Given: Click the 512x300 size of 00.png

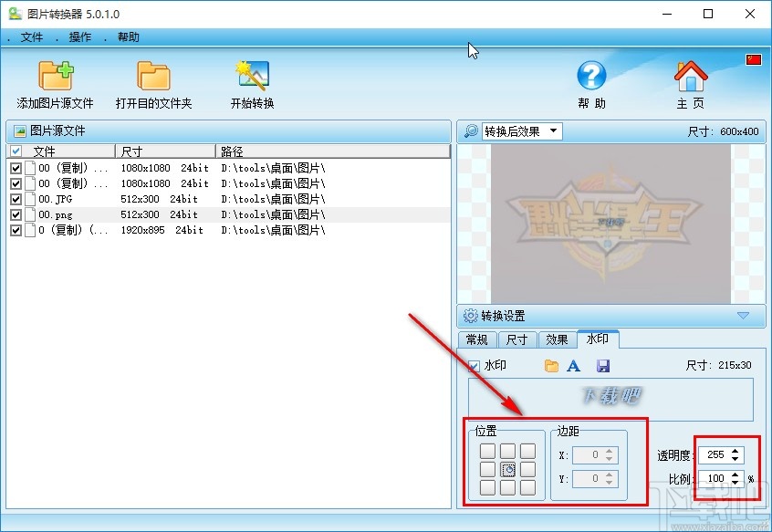Looking at the screenshot, I should click(140, 214).
